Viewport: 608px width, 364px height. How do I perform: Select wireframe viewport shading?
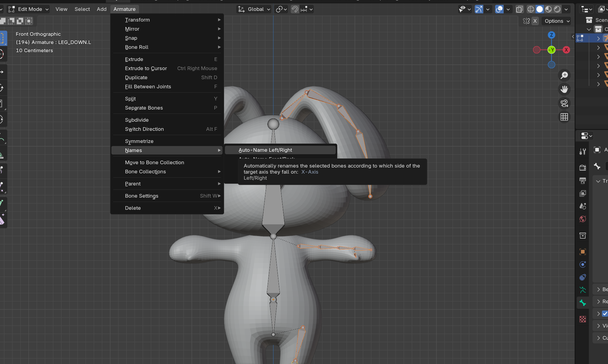(531, 9)
